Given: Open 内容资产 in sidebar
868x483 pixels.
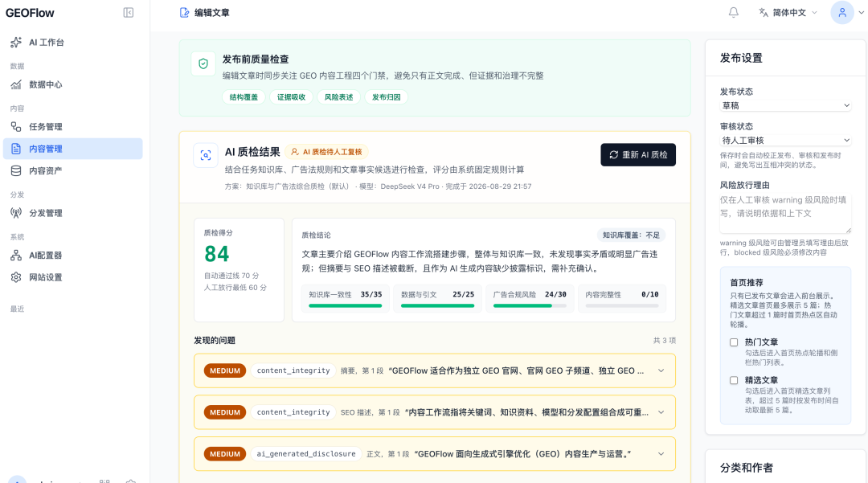Looking at the screenshot, I should [x=72, y=171].
